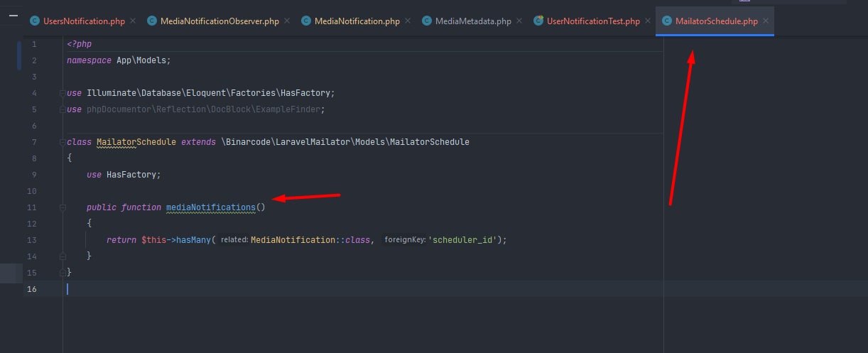Click the greyed phpDocumentor ExampleFinder import
868x353 pixels.
coord(205,109)
